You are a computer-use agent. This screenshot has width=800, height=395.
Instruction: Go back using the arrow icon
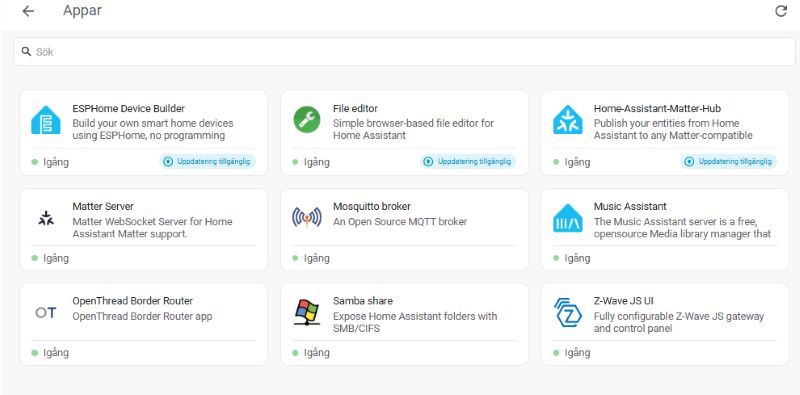coord(28,11)
